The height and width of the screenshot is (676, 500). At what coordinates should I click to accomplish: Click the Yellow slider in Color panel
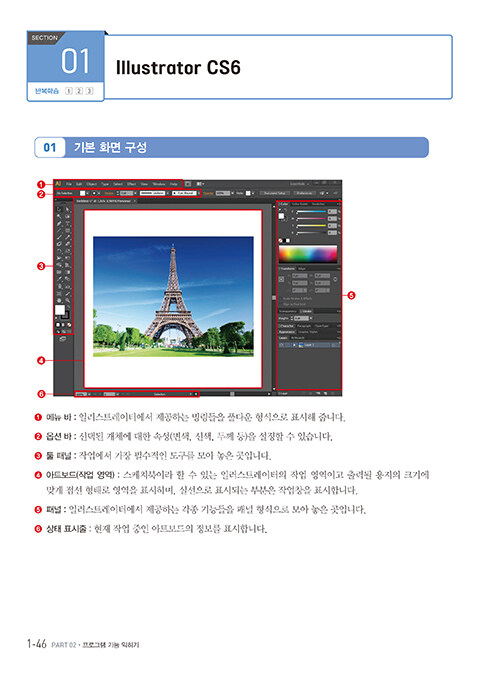(311, 225)
